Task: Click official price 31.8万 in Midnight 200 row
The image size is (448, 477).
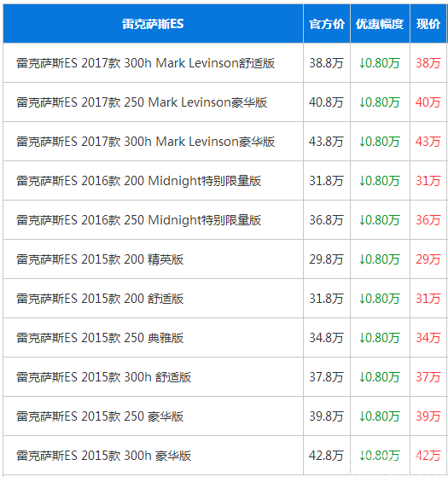Action: [326, 181]
